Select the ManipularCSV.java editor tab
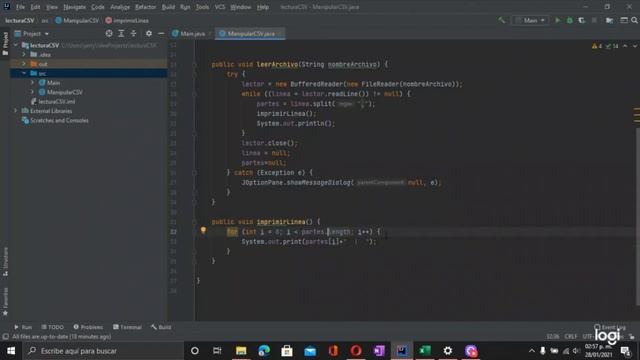The image size is (640, 360). (250, 33)
